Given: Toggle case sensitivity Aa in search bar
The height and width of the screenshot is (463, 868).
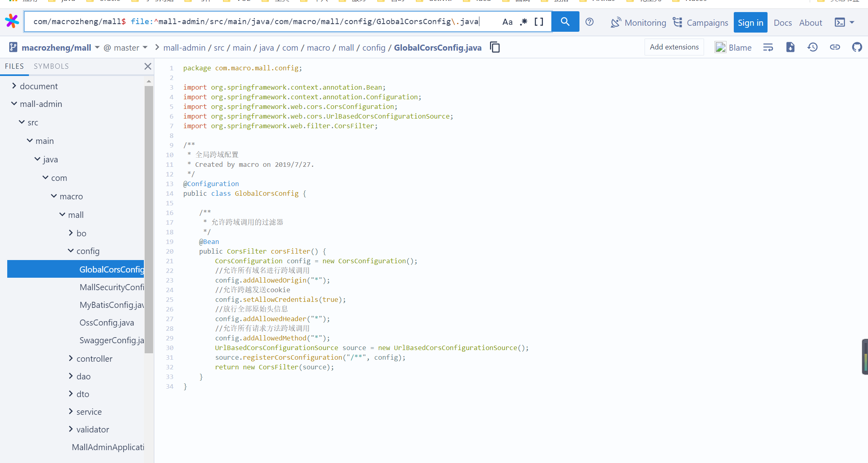Looking at the screenshot, I should (507, 22).
